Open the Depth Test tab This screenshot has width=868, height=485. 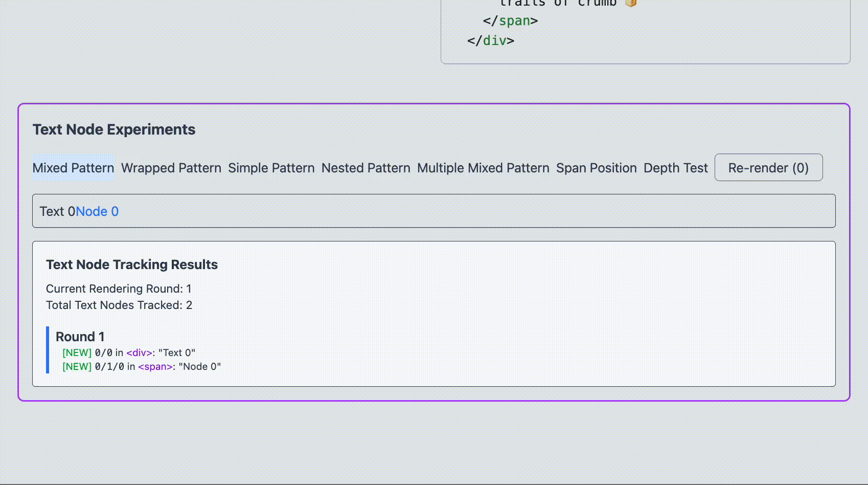[676, 168]
